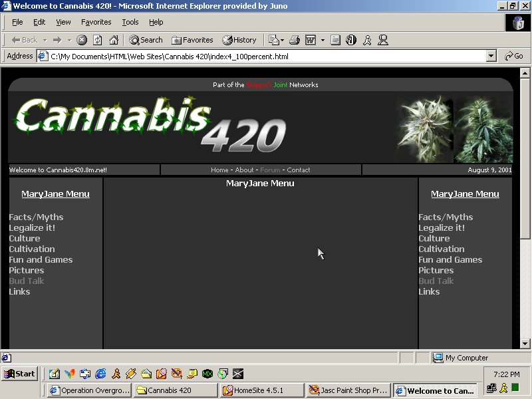Click the network computers tray icon
The height and width of the screenshot is (399, 532).
[491, 388]
